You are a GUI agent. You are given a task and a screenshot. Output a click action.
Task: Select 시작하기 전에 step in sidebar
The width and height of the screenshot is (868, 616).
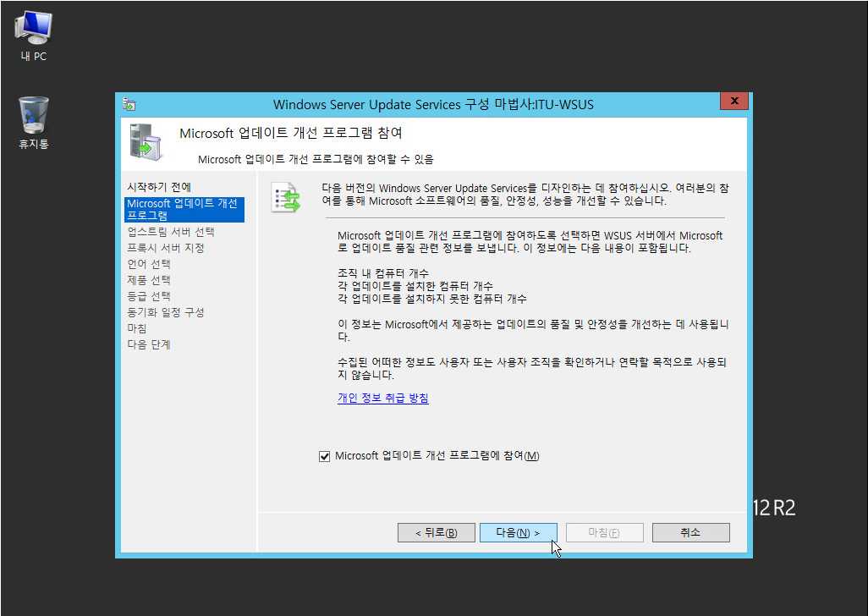[x=159, y=187]
